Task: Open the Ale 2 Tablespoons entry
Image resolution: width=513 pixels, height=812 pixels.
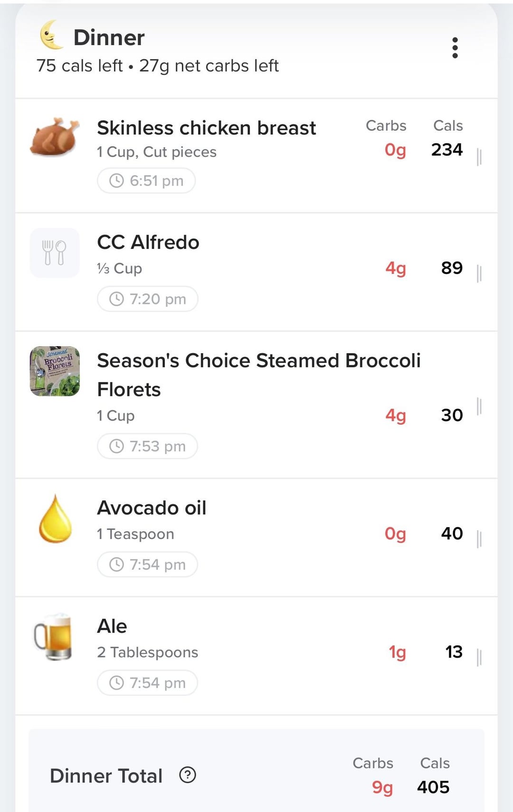Action: 256,656
